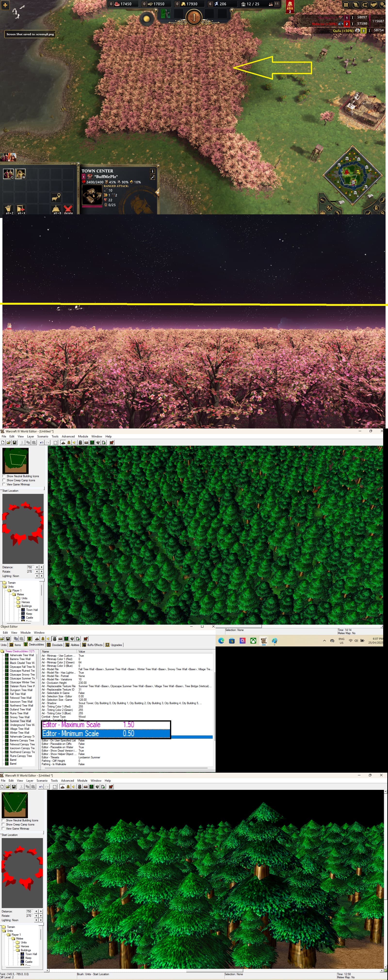The width and height of the screenshot is (388, 980).
Task: Click Redo arrow in lower World Editor toolbar
Action: point(47,786)
